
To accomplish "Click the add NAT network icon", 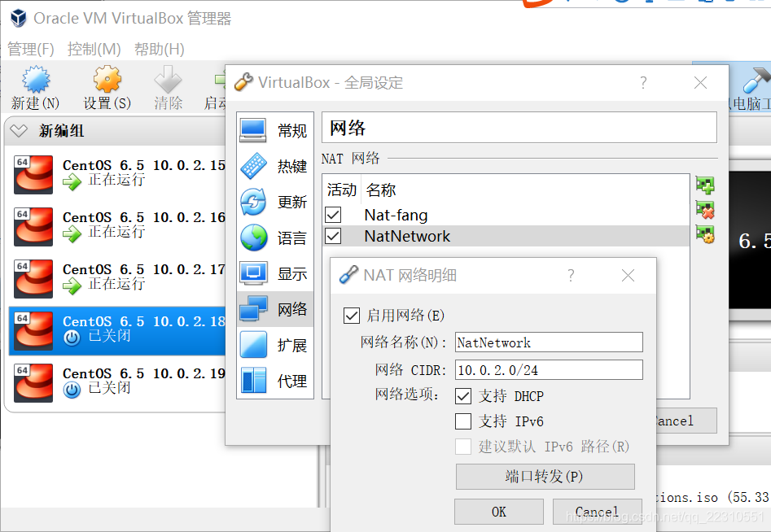I will coord(704,185).
